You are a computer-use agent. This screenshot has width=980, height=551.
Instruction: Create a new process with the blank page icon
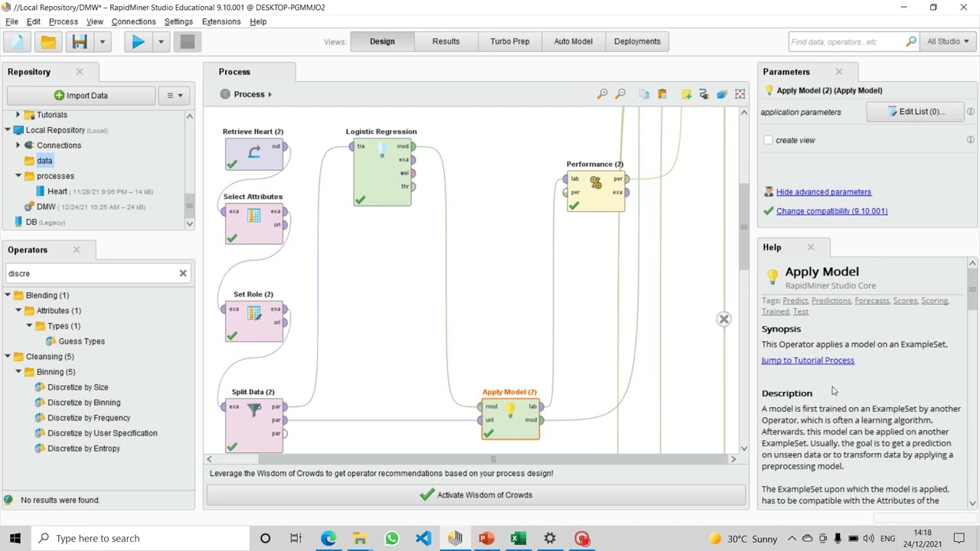(17, 41)
